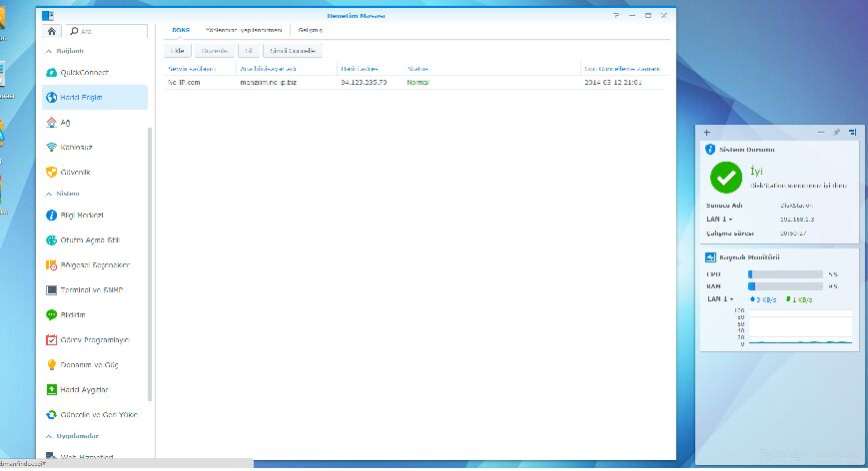Click the sidebar vertical scrollbar
Image resolution: width=868 pixels, height=471 pixels.
pos(150,259)
